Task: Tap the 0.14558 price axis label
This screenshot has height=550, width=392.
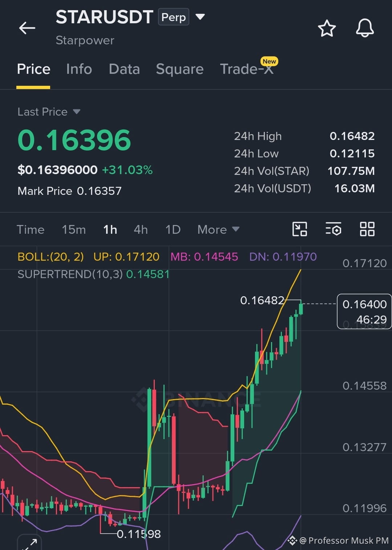Action: 364,386
